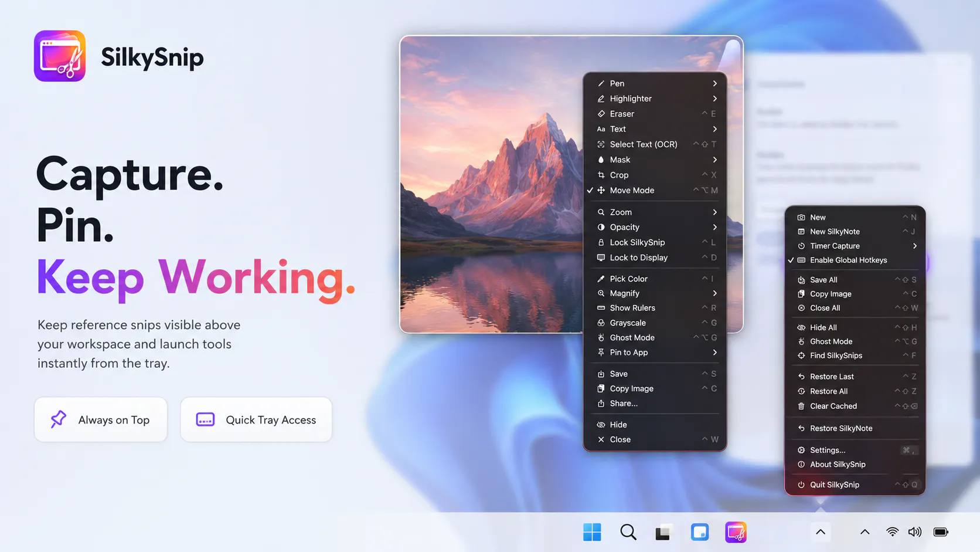
Task: Expand the Opacity submenu arrow
Action: point(715,227)
